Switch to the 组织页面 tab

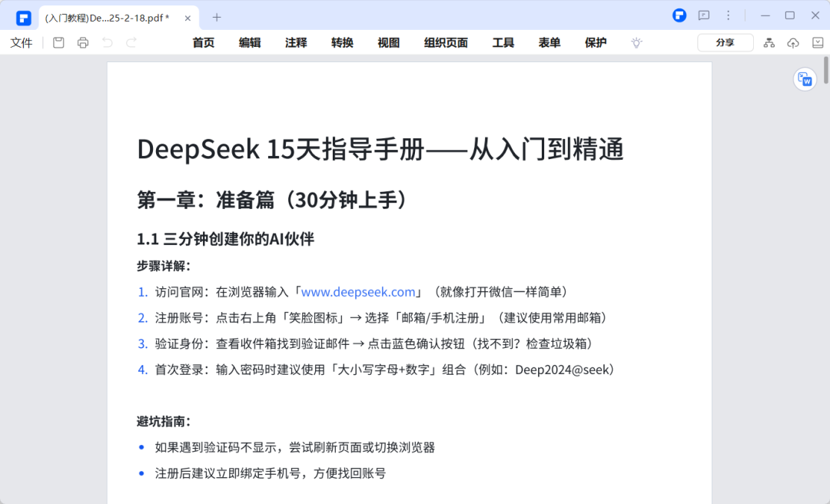coord(446,43)
